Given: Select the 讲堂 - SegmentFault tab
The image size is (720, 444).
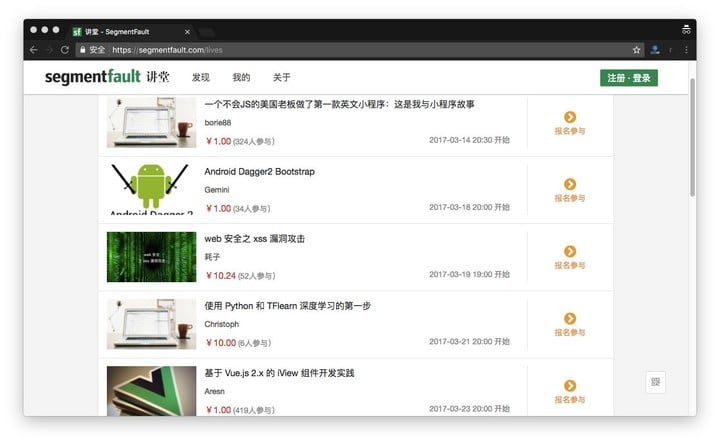Looking at the screenshot, I should tap(131, 32).
